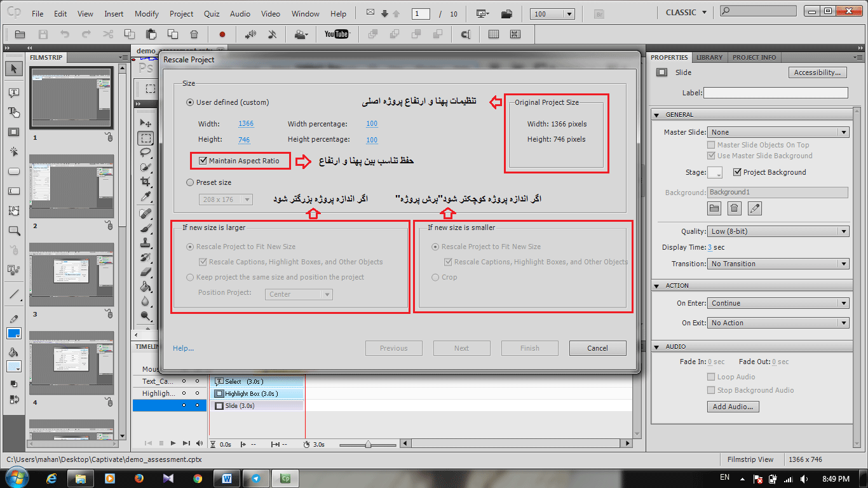
Task: Open the On Enter action dropdown
Action: click(x=778, y=303)
